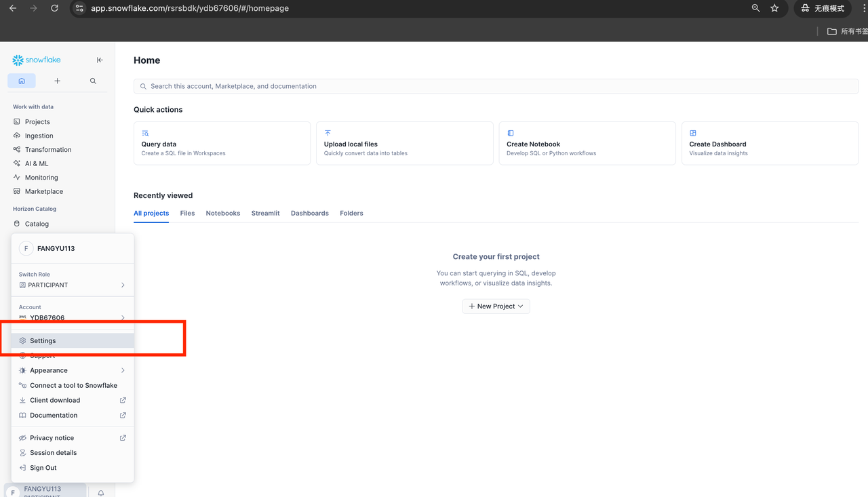
Task: Open the Home icon button
Action: [x=22, y=81]
